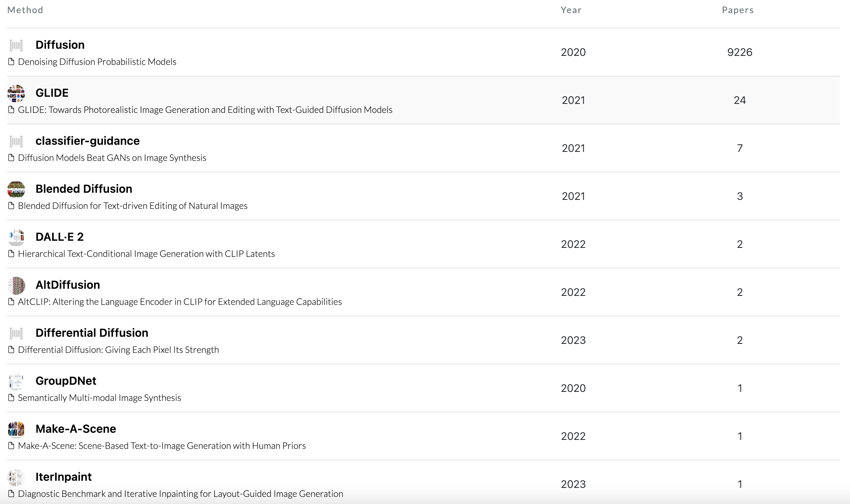Open the Diffusion Models Beat GANs paper
Viewport: 850px width, 504px height.
tap(112, 158)
